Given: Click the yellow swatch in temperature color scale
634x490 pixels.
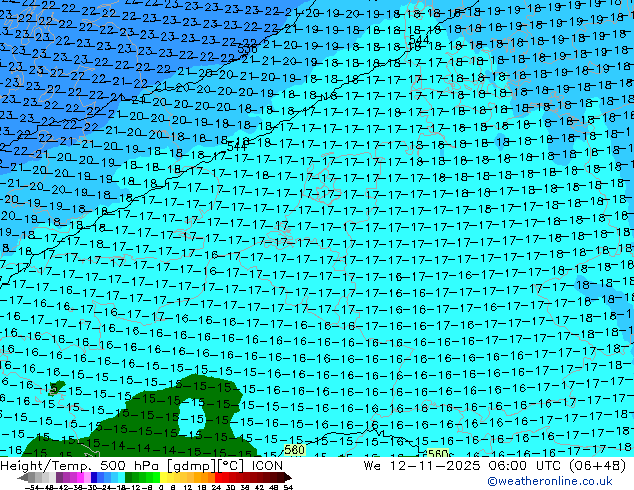Looking at the screenshot, I should pos(163,477).
